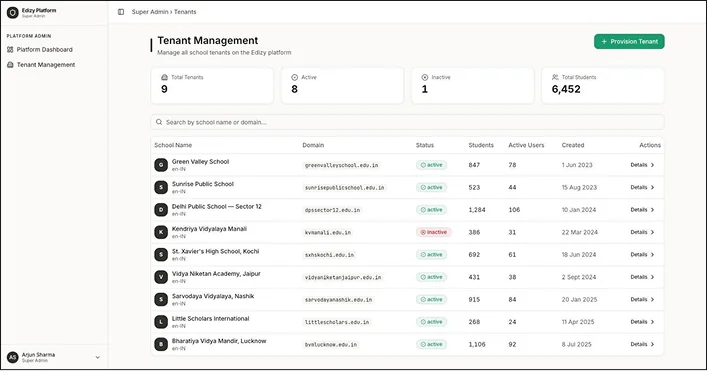This screenshot has width=707, height=371.
Task: Click the School Name column header
Action: (173, 145)
